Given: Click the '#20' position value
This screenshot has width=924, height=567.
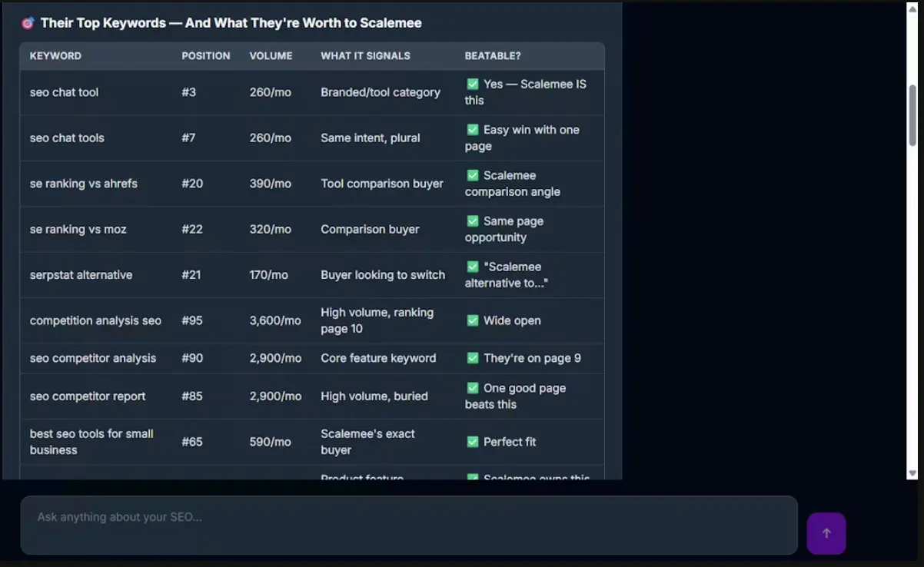Looking at the screenshot, I should [192, 184].
